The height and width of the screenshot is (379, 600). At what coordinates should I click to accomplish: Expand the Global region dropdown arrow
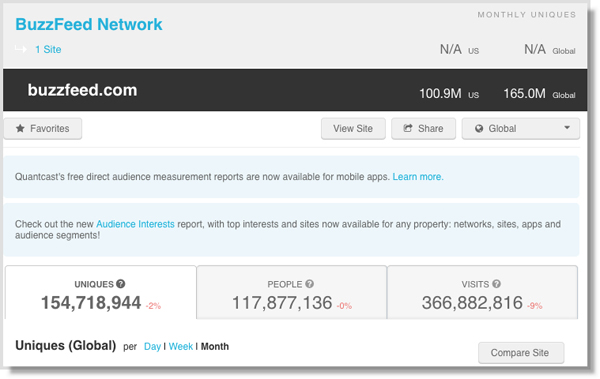click(567, 128)
